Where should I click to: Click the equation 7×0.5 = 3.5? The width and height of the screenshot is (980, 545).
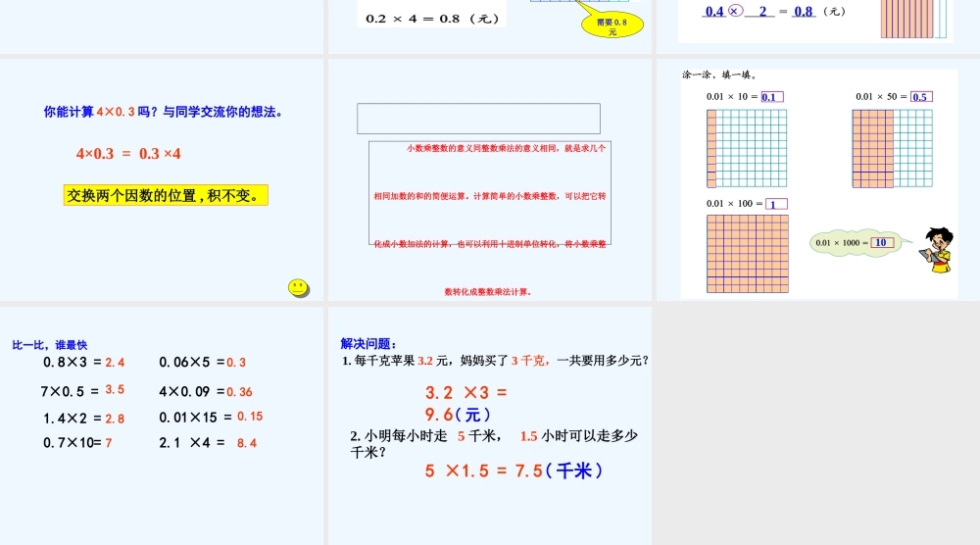[82, 391]
